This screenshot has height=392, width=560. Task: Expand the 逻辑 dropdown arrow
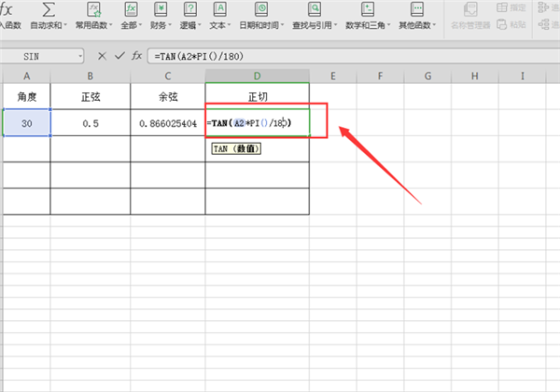[200, 25]
